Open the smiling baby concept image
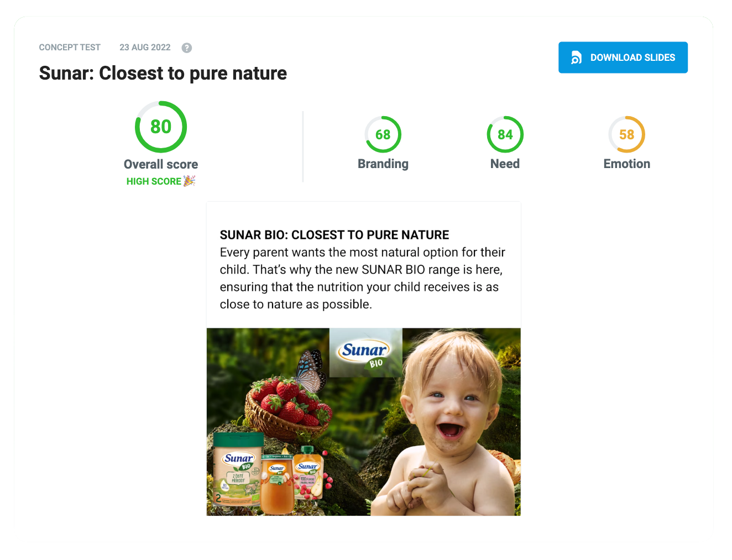This screenshot has height=560, width=732. 364,422
